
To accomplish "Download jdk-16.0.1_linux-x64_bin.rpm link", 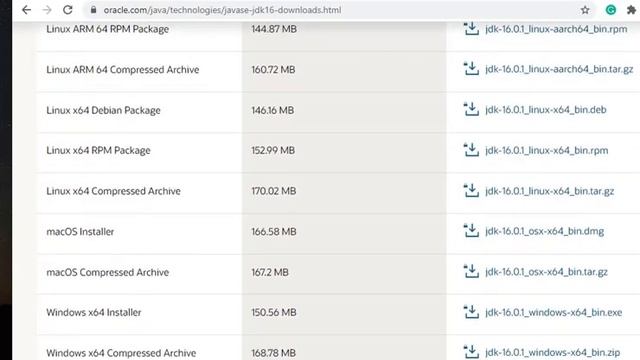I will pyautogui.click(x=547, y=150).
